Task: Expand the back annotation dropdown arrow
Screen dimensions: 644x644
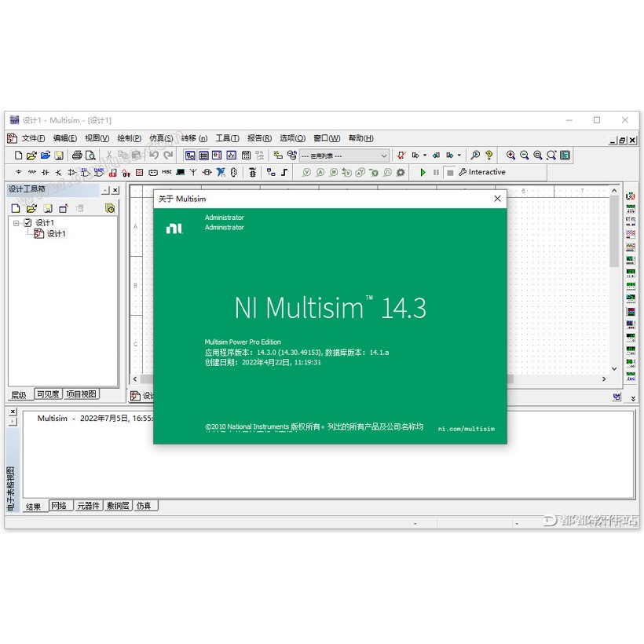Action: click(x=425, y=156)
